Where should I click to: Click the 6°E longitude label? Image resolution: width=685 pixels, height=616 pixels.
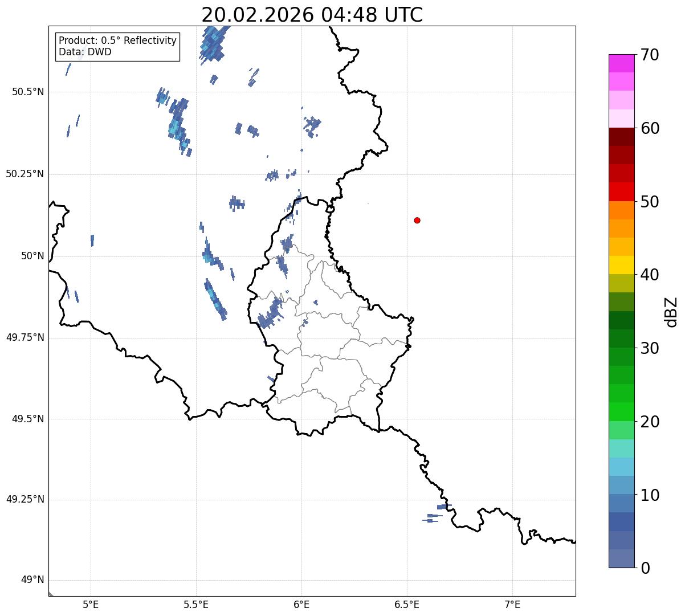(x=301, y=605)
